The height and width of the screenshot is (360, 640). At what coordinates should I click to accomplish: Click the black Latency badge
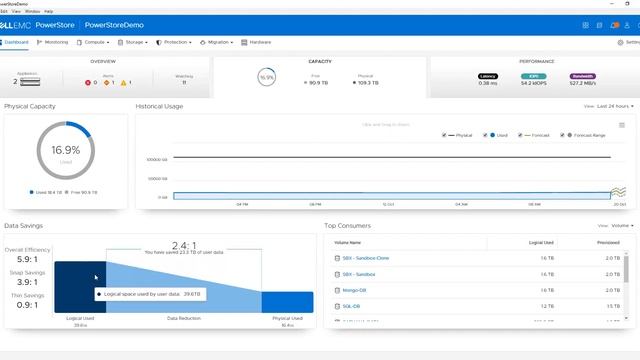488,76
